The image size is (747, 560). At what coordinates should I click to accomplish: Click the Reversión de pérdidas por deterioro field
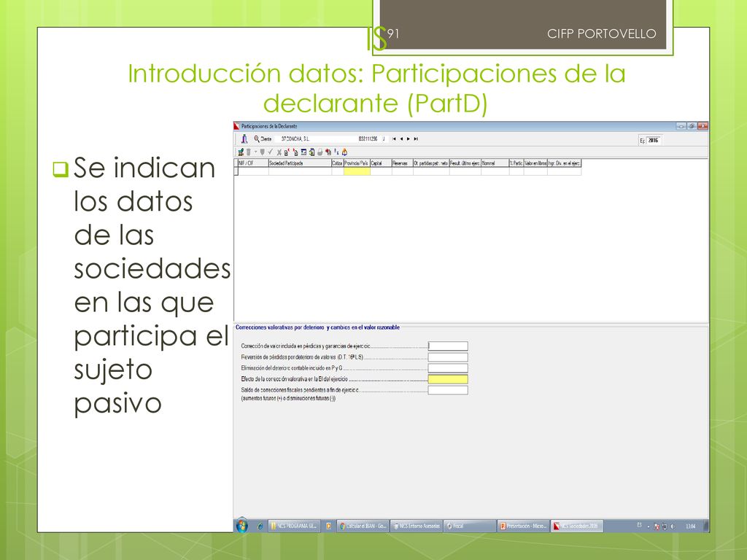(448, 357)
